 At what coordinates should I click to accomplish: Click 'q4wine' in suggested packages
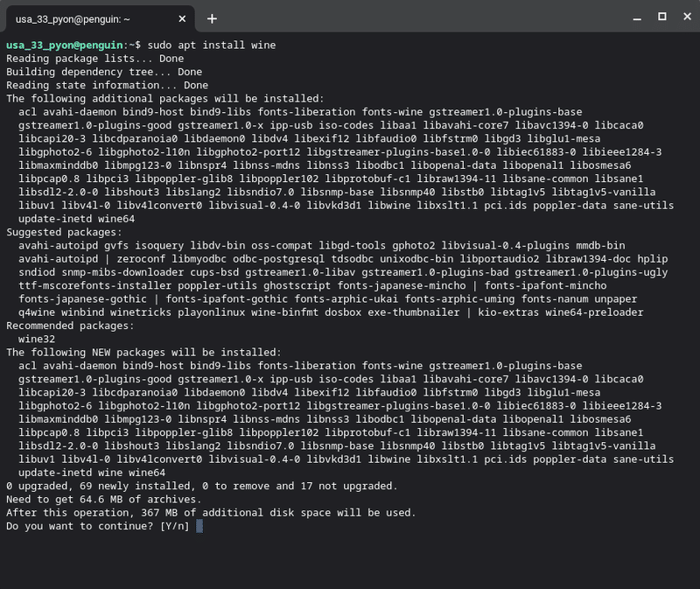pos(37,312)
